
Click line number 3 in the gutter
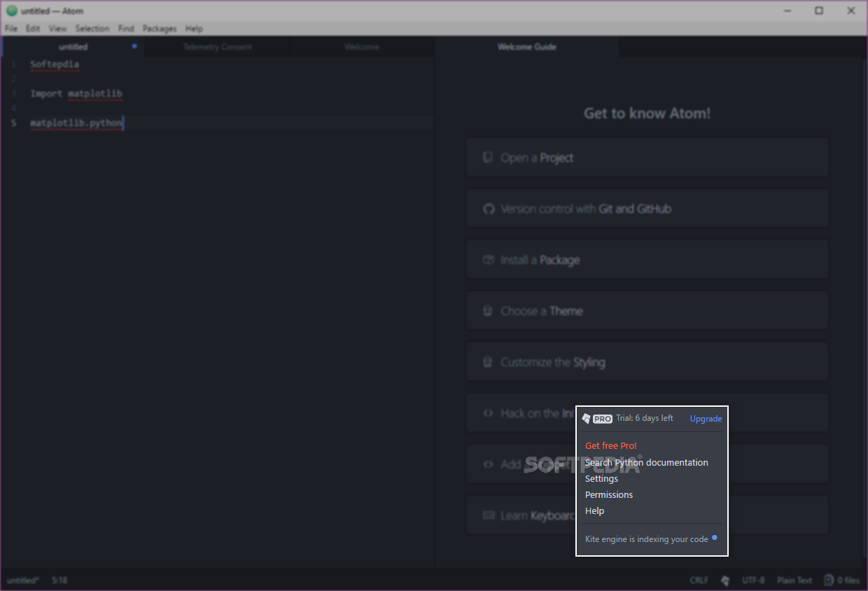tap(14, 94)
